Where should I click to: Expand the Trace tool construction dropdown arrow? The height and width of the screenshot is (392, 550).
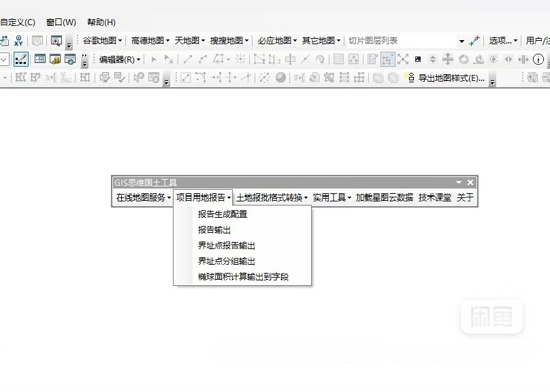(228, 60)
